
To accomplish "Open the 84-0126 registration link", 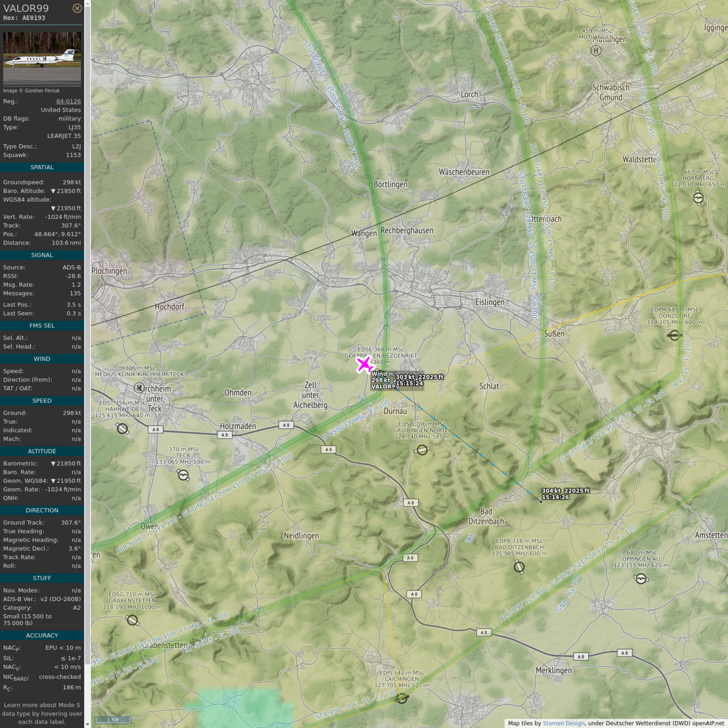I will [68, 101].
